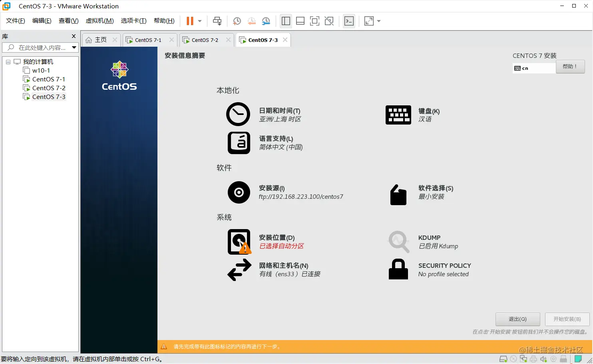Take a snapshot of this virtual machine

point(237,21)
